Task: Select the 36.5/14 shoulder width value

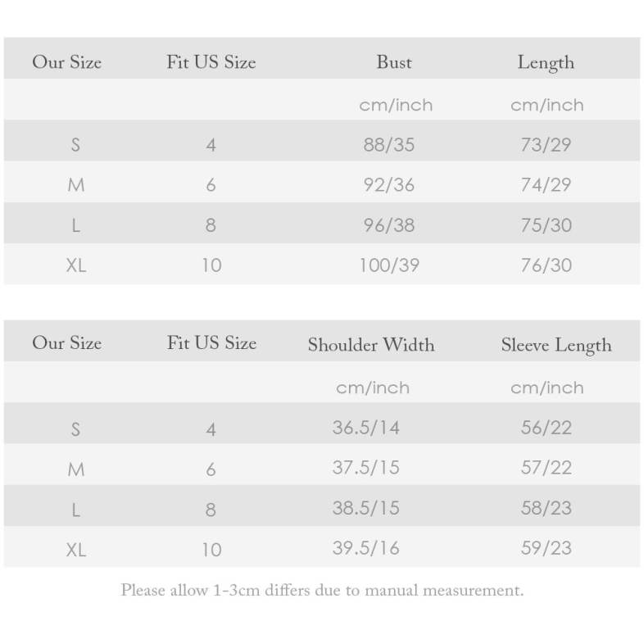Action: (366, 427)
